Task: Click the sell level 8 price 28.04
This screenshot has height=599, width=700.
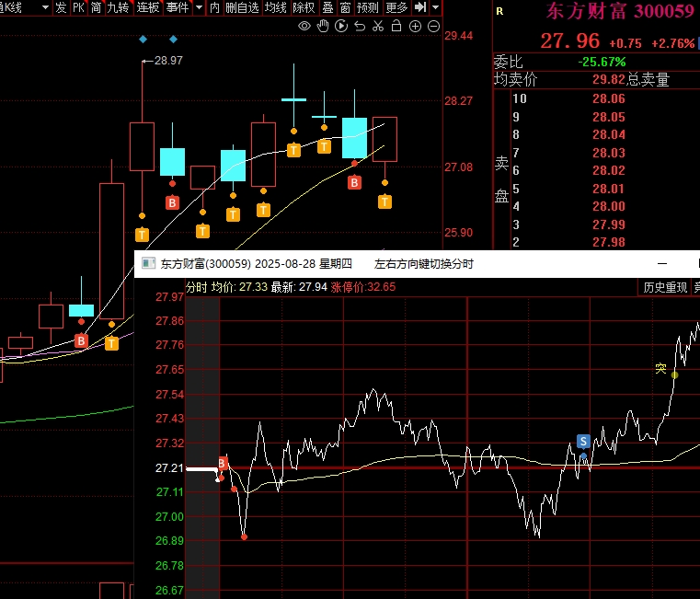Action: (609, 134)
